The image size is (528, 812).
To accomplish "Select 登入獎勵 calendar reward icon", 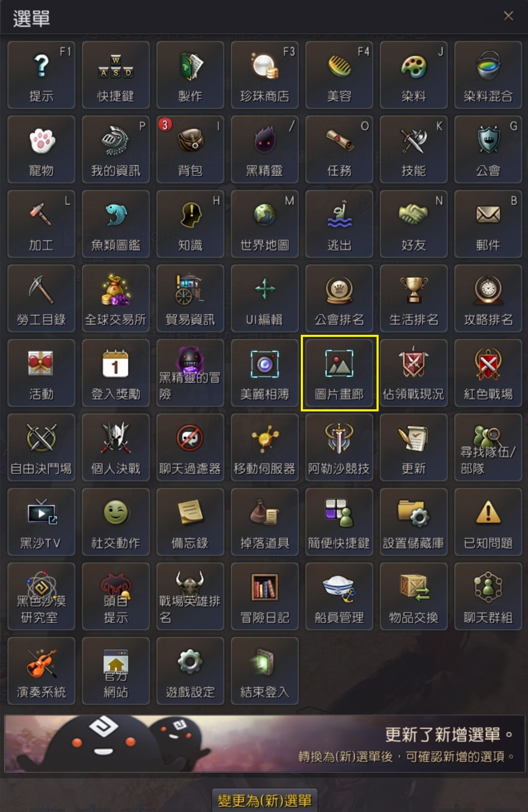I will [116, 373].
